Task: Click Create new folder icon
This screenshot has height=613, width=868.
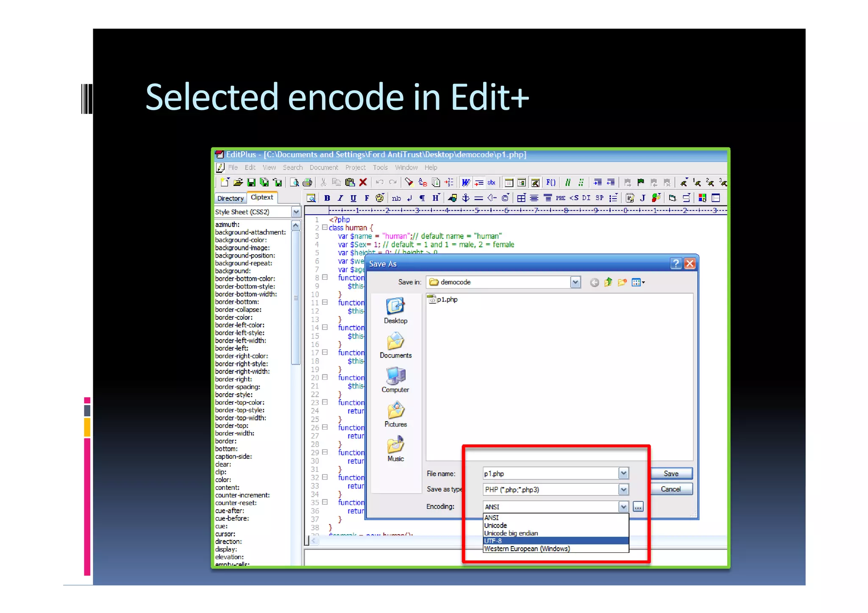Action: (x=622, y=283)
